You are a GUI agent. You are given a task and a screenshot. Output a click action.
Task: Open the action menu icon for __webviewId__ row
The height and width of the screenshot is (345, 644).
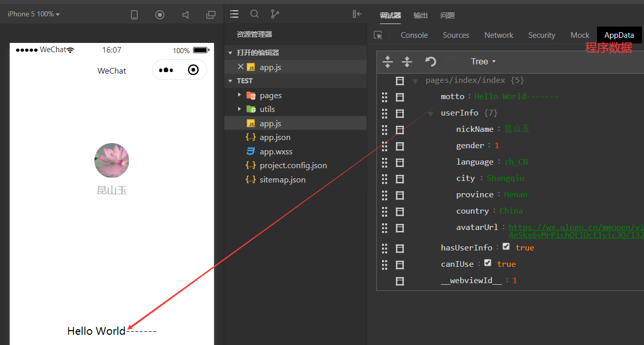pos(400,281)
